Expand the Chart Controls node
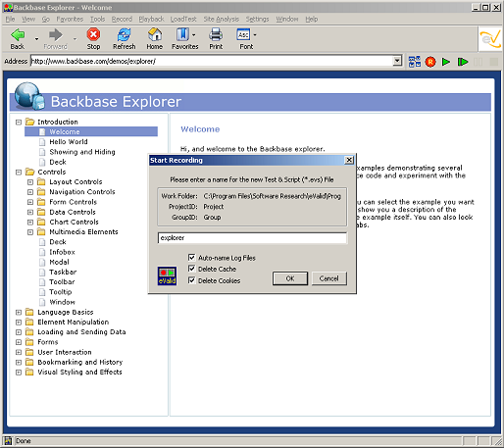Viewport: 504px width, 448px height. point(30,223)
